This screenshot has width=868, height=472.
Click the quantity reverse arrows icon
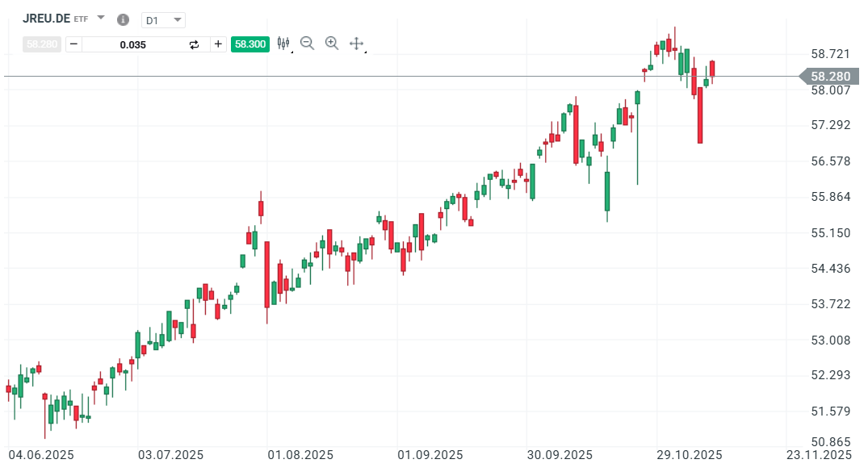click(x=194, y=44)
